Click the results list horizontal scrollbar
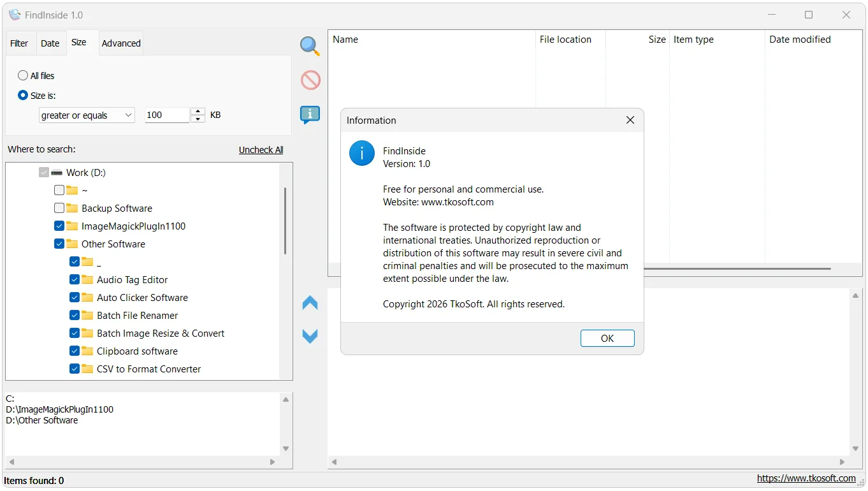The image size is (868, 491). pyautogui.click(x=737, y=269)
